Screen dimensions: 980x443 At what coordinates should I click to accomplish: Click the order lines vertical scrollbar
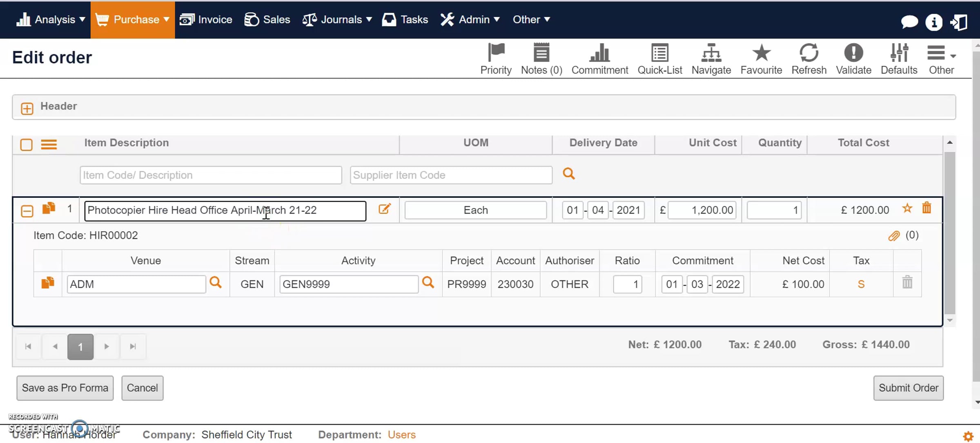(950, 231)
